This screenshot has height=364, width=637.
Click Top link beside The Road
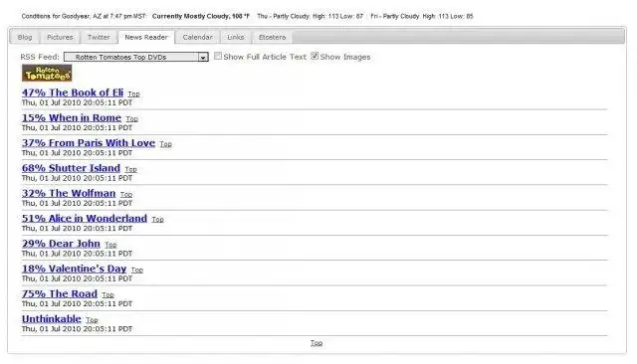pyautogui.click(x=108, y=295)
